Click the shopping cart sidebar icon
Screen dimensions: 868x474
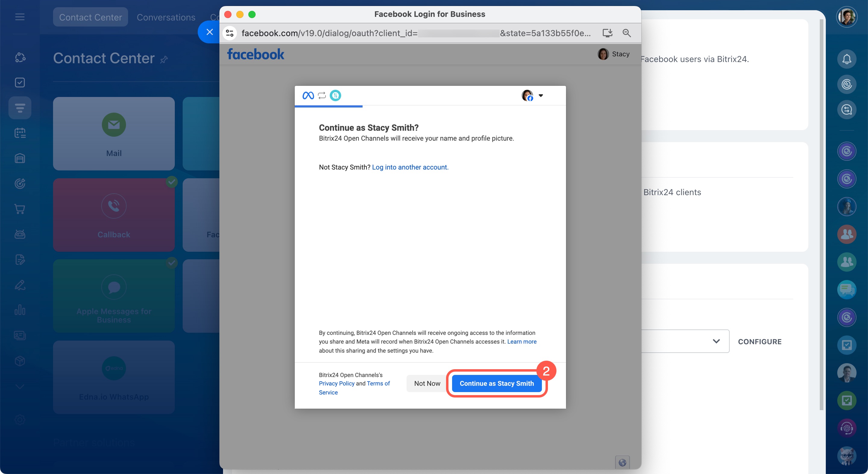(20, 209)
